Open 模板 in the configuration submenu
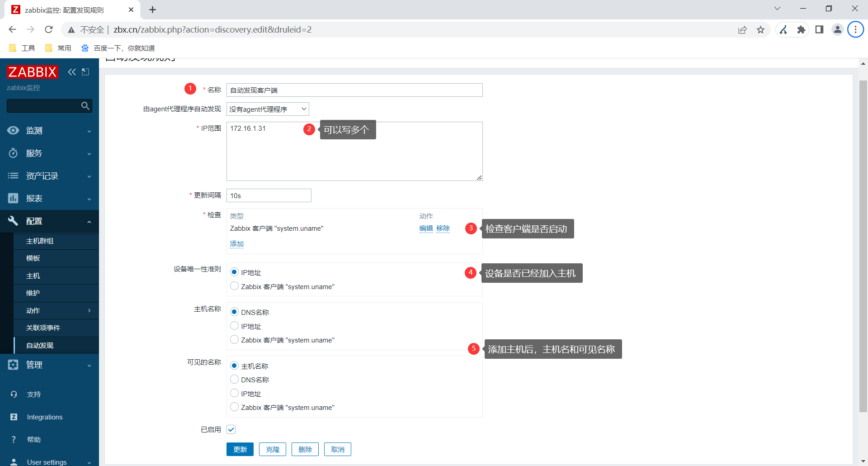This screenshot has height=466, width=868. (x=33, y=258)
